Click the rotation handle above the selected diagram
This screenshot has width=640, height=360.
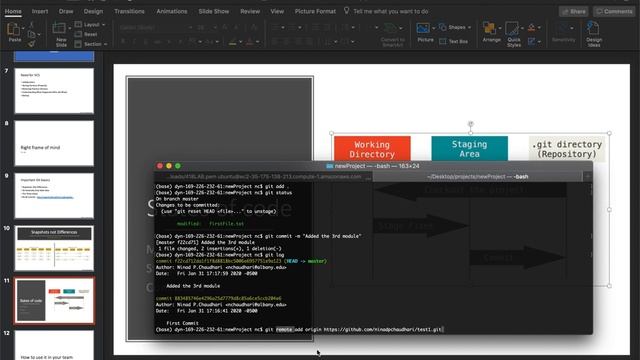click(x=470, y=124)
